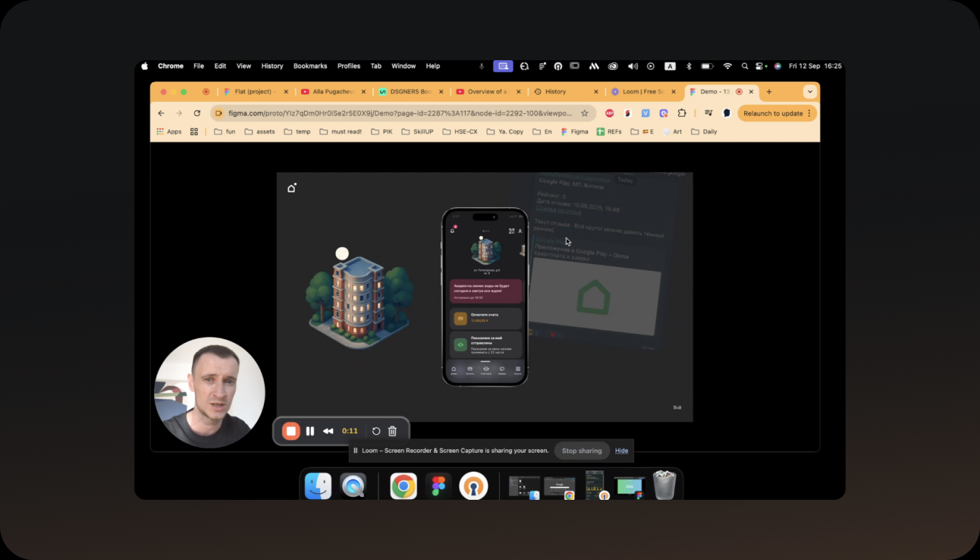
Task: Stop the Loom recording with the red button
Action: (290, 431)
